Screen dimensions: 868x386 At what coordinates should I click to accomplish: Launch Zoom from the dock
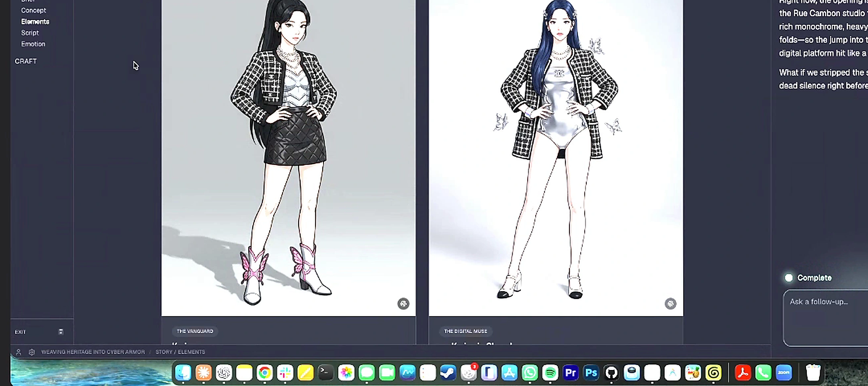(784, 373)
